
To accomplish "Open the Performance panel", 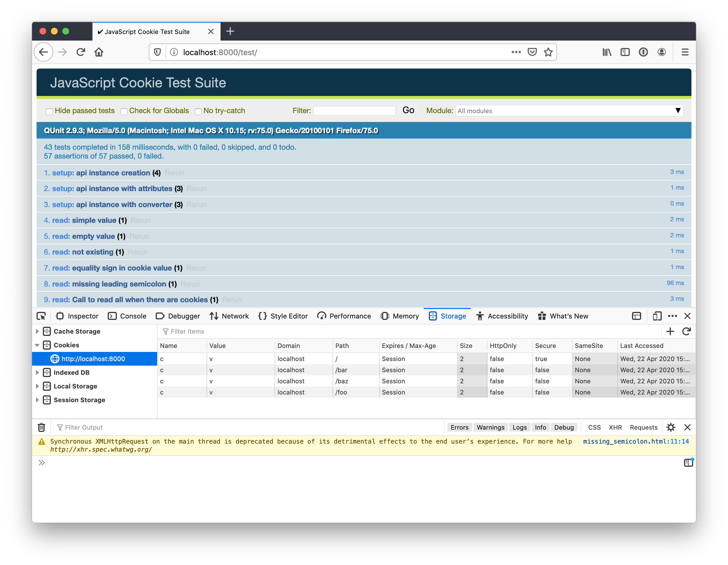I will click(344, 316).
